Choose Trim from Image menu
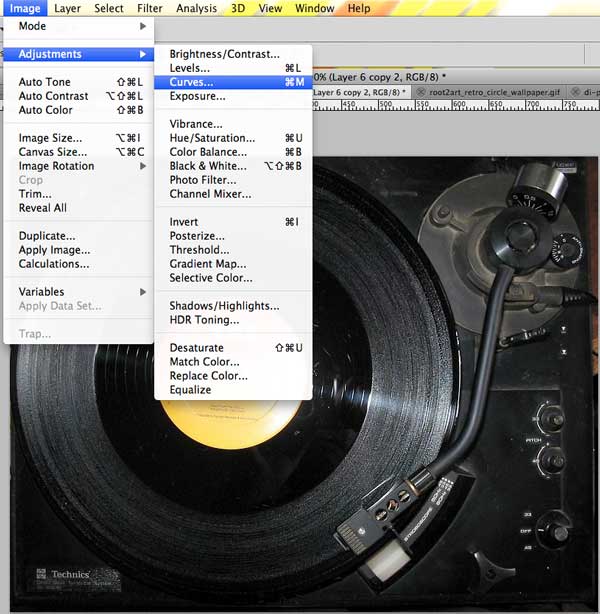The height and width of the screenshot is (614, 600). coord(79,194)
